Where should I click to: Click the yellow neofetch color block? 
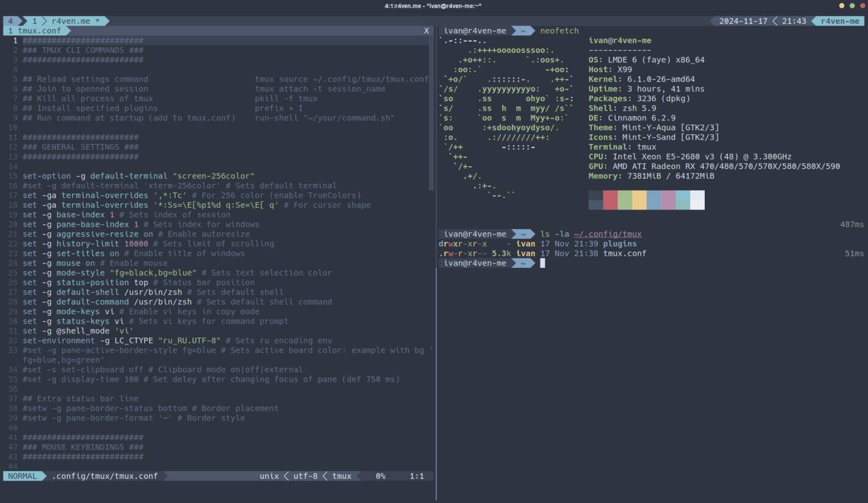(x=639, y=200)
